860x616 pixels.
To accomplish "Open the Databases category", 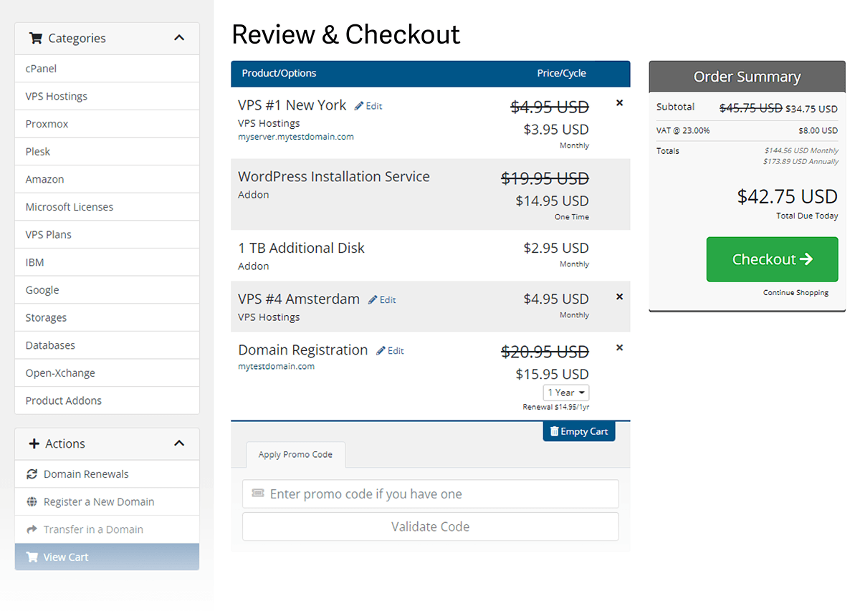I will tap(107, 345).
